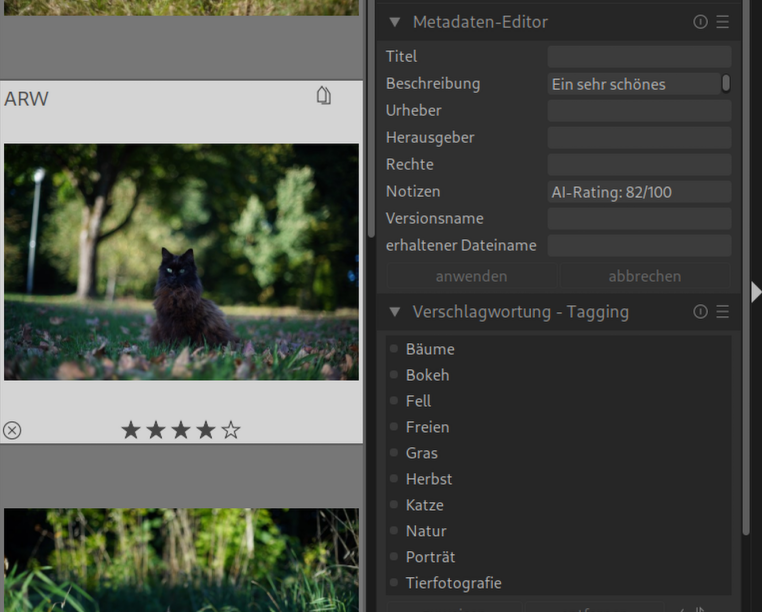Click the third star of the rating
Viewport: 762px width, 612px height.
pos(181,430)
